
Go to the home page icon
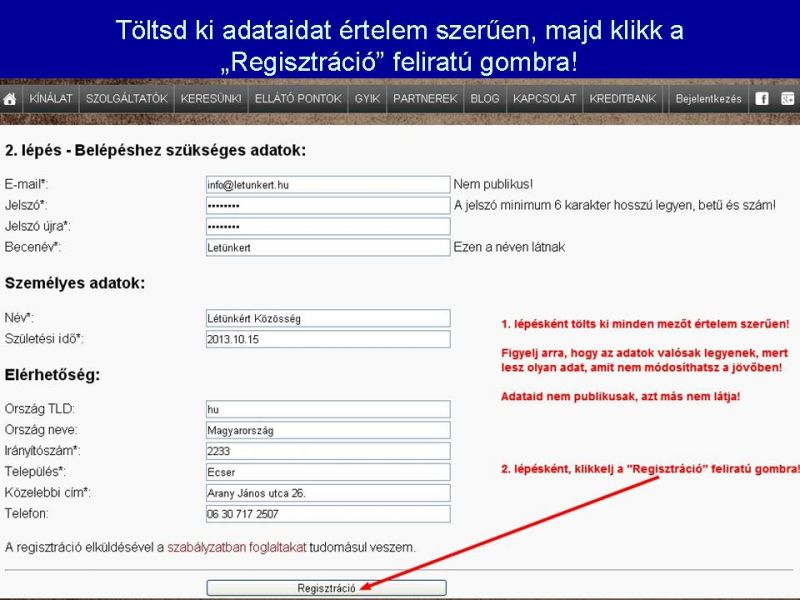coord(10,99)
